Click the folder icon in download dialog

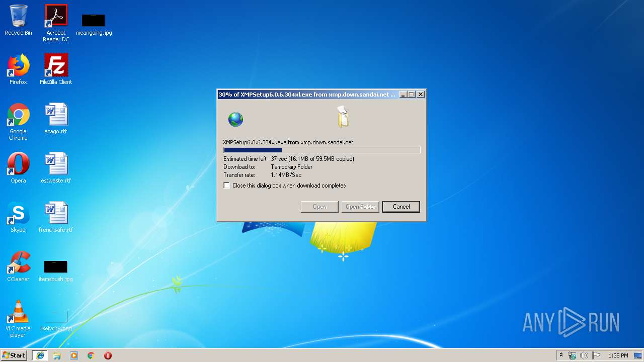(x=343, y=117)
